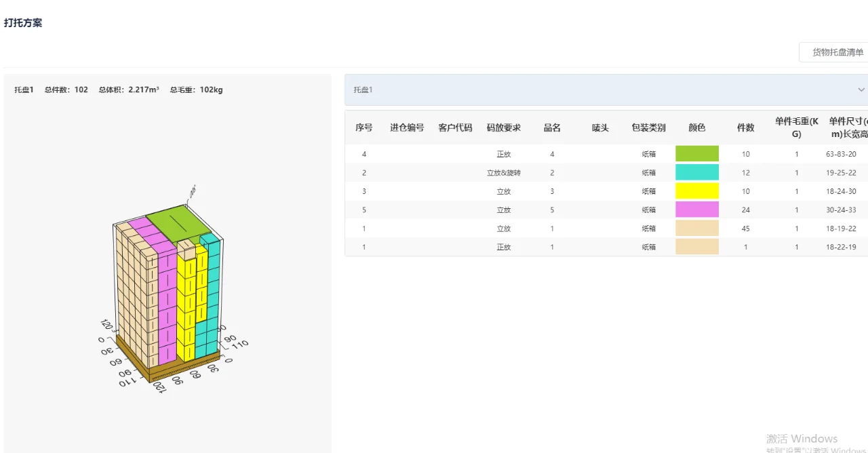868x453 pixels.
Task: Click the 客户代码 column header
Action: point(455,127)
